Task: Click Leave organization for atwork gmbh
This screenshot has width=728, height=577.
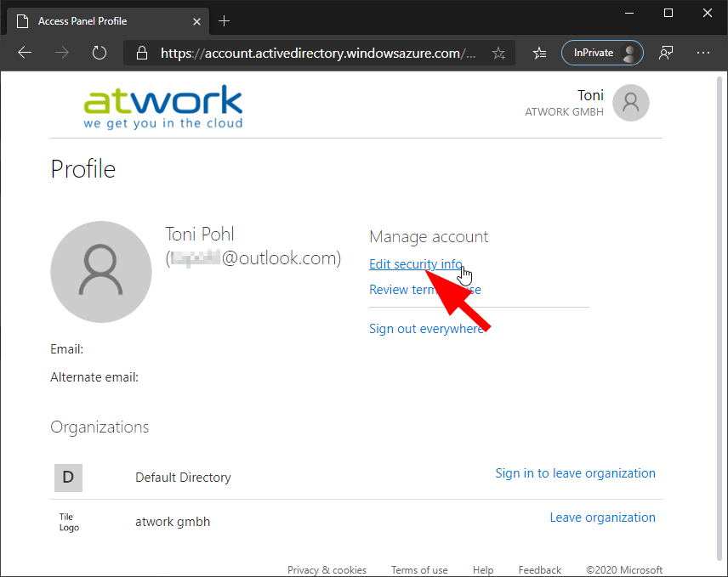Action: [603, 518]
